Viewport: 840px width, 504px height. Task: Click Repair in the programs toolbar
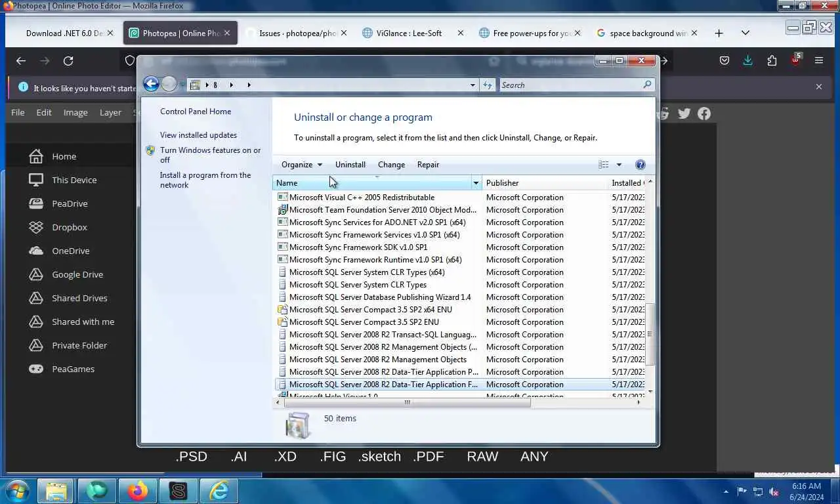point(428,165)
